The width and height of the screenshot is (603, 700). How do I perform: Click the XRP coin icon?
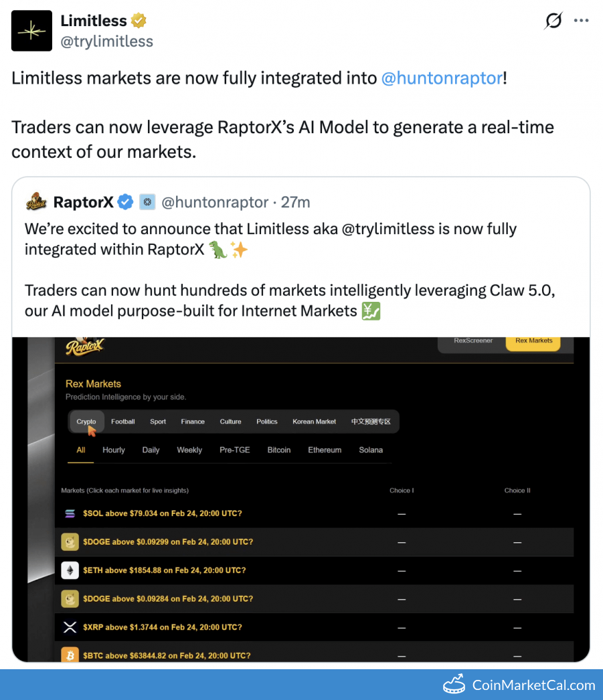pyautogui.click(x=70, y=627)
